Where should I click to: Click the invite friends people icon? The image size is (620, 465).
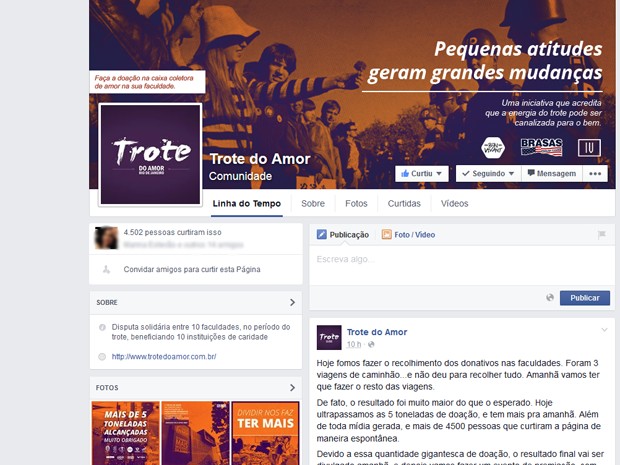click(106, 269)
